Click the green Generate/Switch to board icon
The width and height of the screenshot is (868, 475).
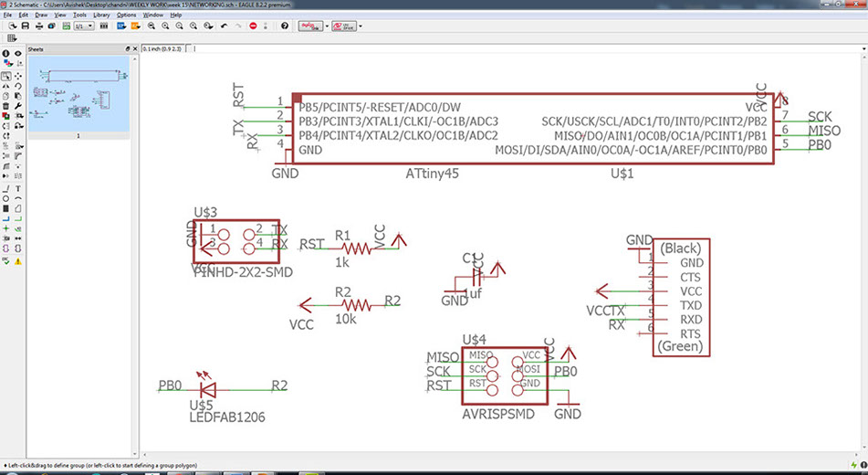(x=67, y=26)
